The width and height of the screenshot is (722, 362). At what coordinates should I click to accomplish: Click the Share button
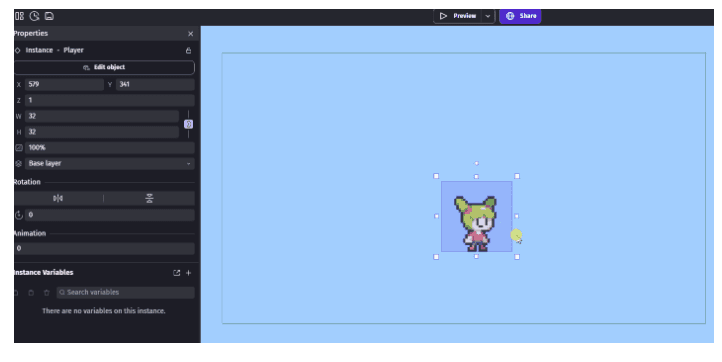520,16
